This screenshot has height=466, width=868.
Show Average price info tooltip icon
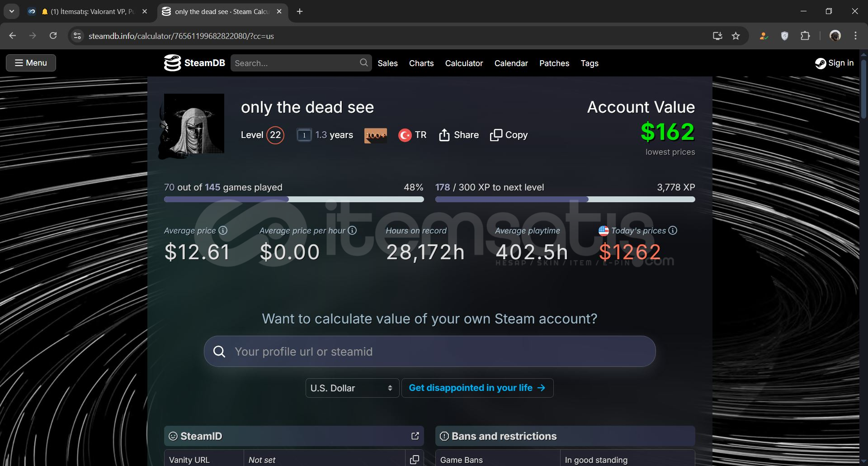223,230
